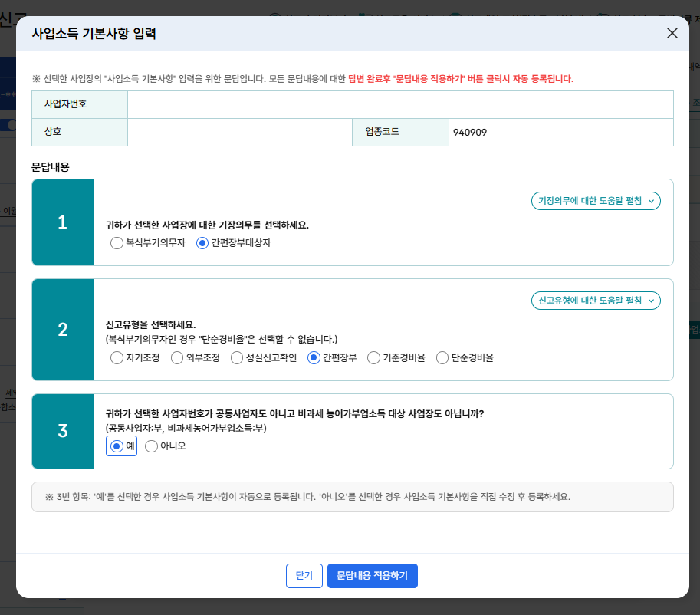Close the 사업소득 기본사항 입력 dialog
This screenshot has height=615, width=700.
(672, 33)
